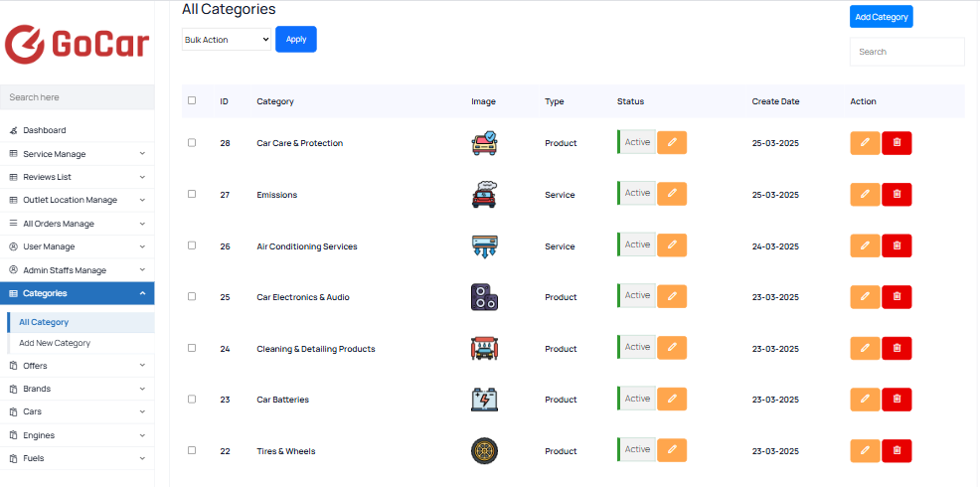Click Active status for Tires & Wheels
This screenshot has width=980, height=487.
pos(637,449)
